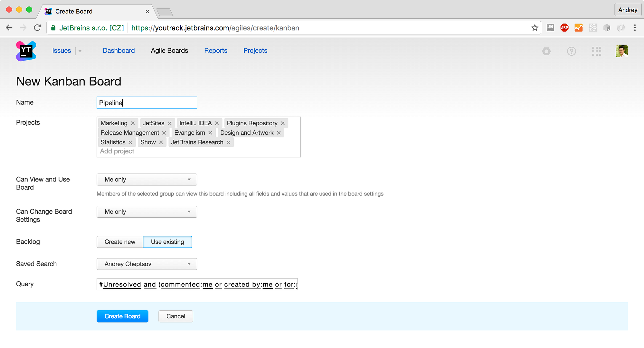
Task: Click the AdBlock Plus extension icon
Action: [x=564, y=28]
